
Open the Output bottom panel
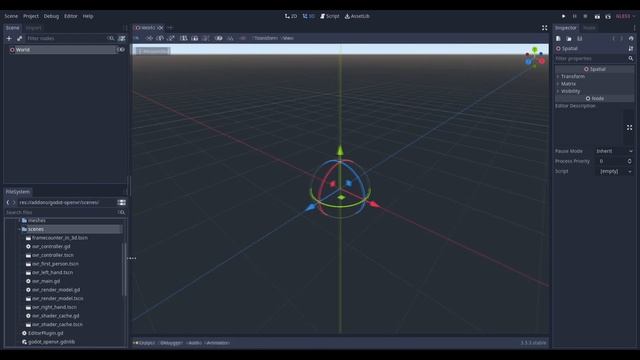point(145,343)
